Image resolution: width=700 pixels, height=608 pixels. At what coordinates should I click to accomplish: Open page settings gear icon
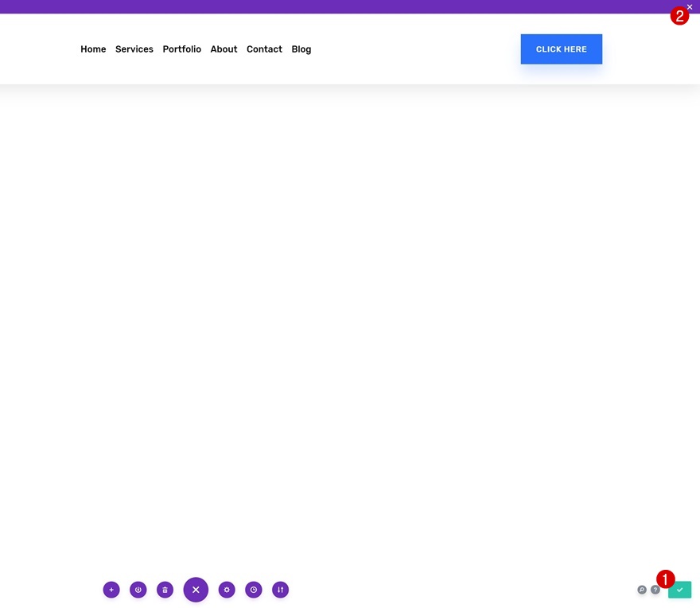pos(227,590)
